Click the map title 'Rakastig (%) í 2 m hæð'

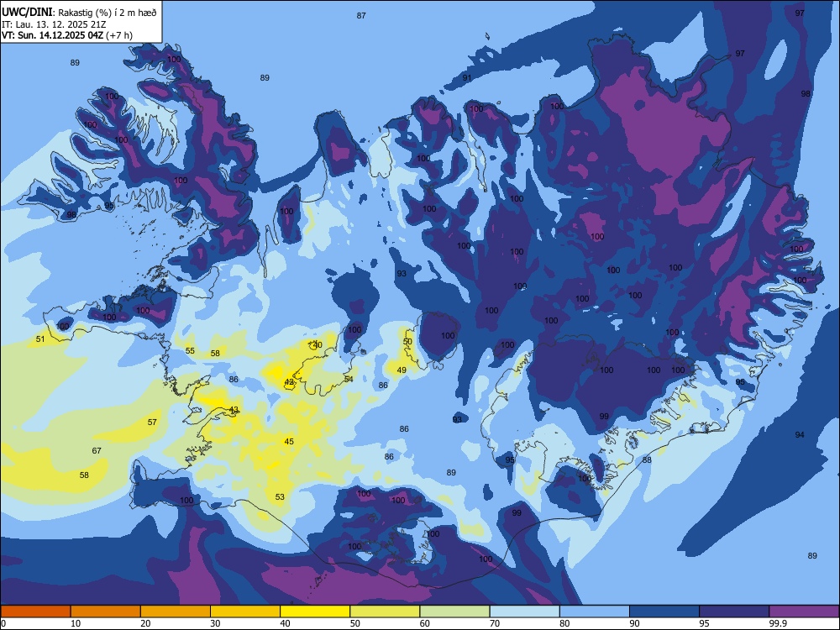click(106, 13)
